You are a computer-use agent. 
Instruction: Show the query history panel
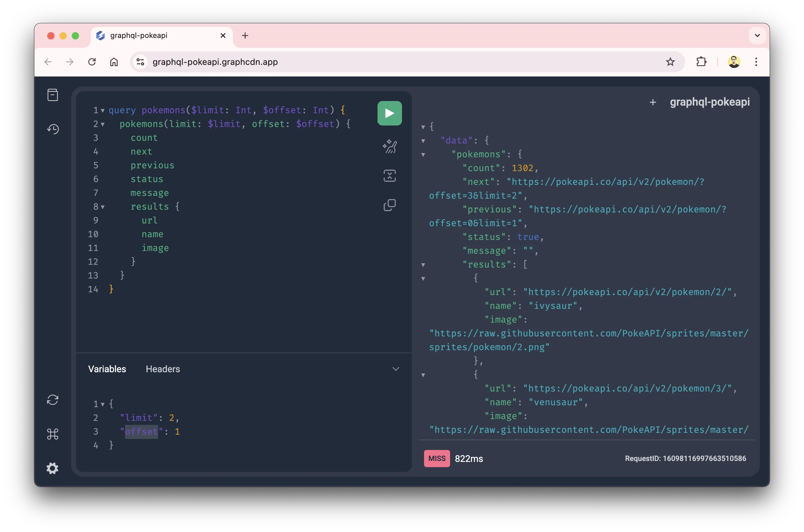pyautogui.click(x=53, y=129)
